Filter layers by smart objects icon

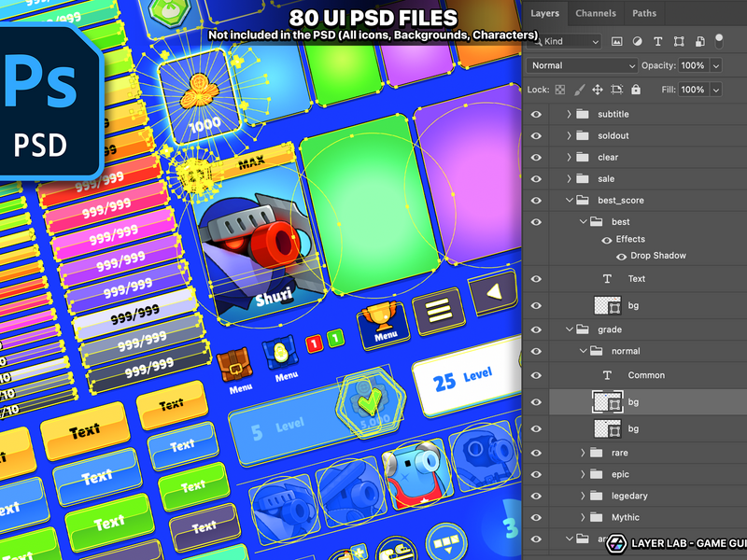click(x=699, y=41)
